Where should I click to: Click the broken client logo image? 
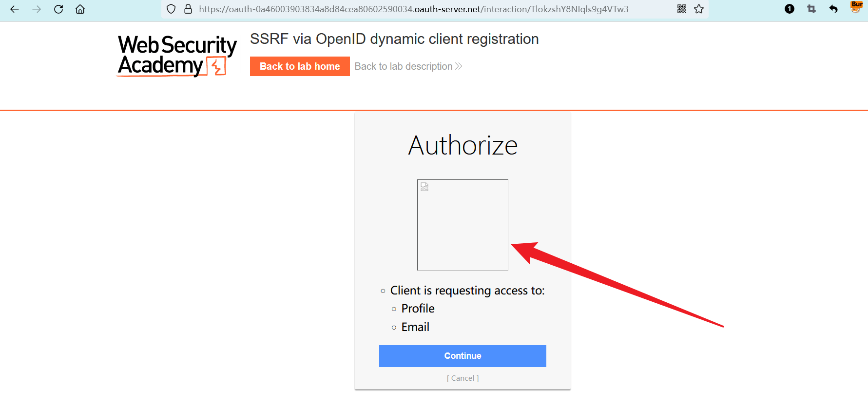coord(463,225)
